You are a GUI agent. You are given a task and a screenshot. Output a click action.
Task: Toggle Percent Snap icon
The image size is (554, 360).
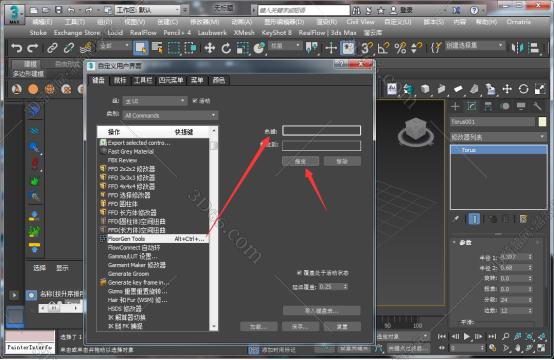(400, 48)
